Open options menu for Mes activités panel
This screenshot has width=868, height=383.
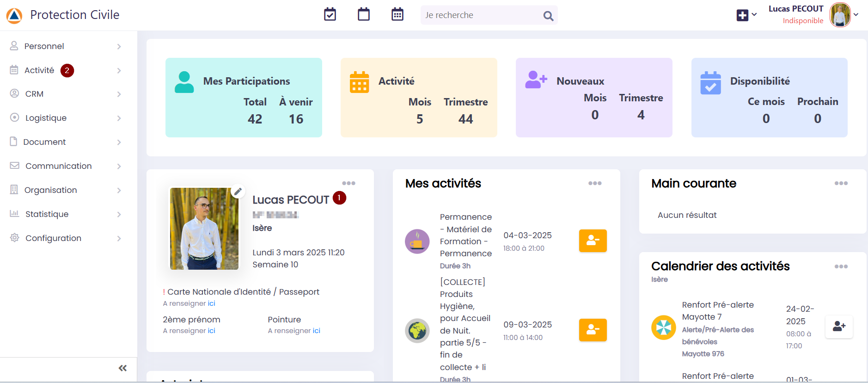[x=595, y=183]
